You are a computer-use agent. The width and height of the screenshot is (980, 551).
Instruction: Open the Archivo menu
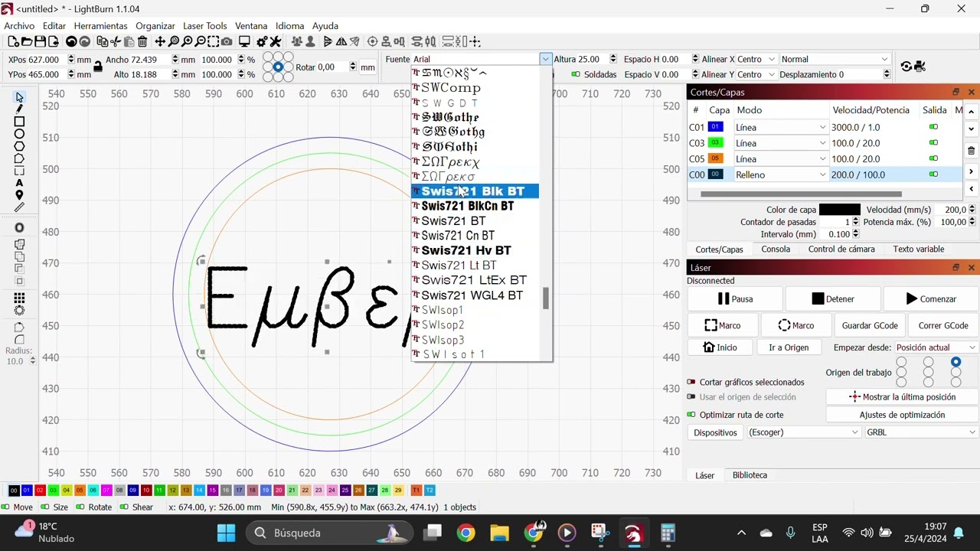[x=19, y=26]
